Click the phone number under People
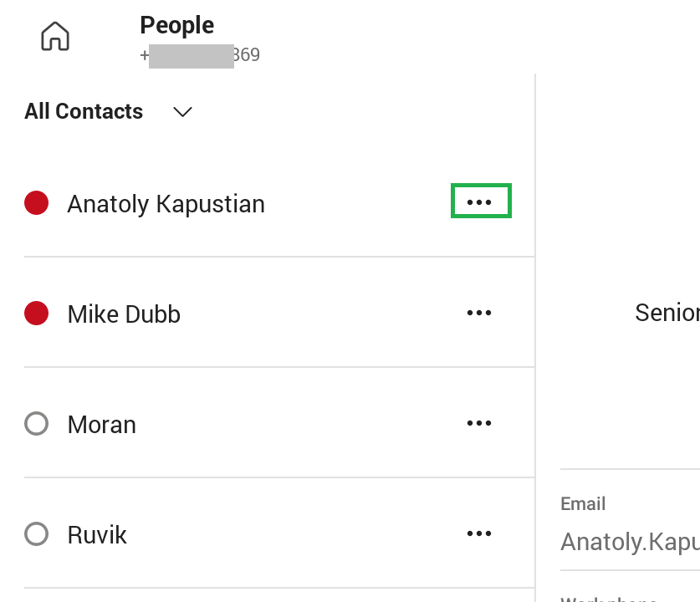Image resolution: width=700 pixels, height=602 pixels. 200,55
